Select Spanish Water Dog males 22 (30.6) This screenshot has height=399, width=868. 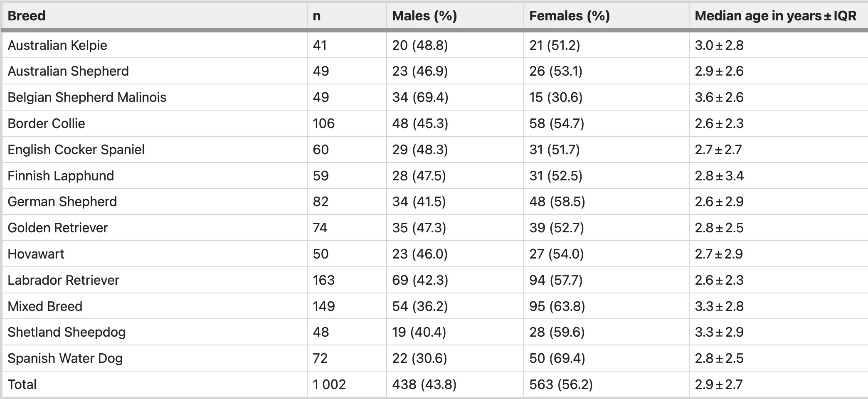(419, 358)
